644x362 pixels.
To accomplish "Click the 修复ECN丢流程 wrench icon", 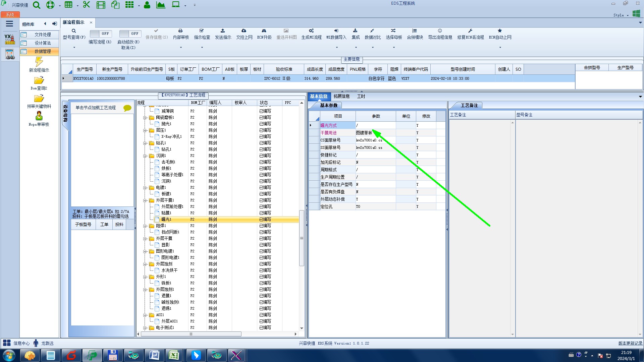I will click(470, 31).
